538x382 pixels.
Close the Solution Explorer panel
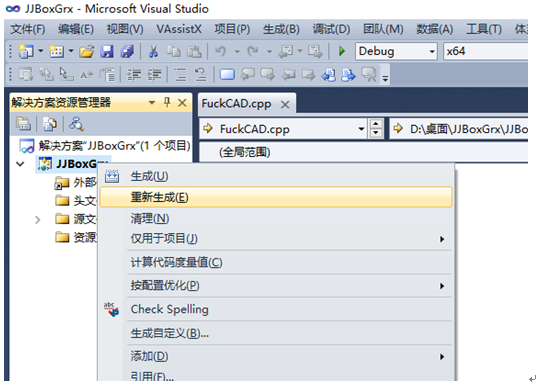point(182,103)
